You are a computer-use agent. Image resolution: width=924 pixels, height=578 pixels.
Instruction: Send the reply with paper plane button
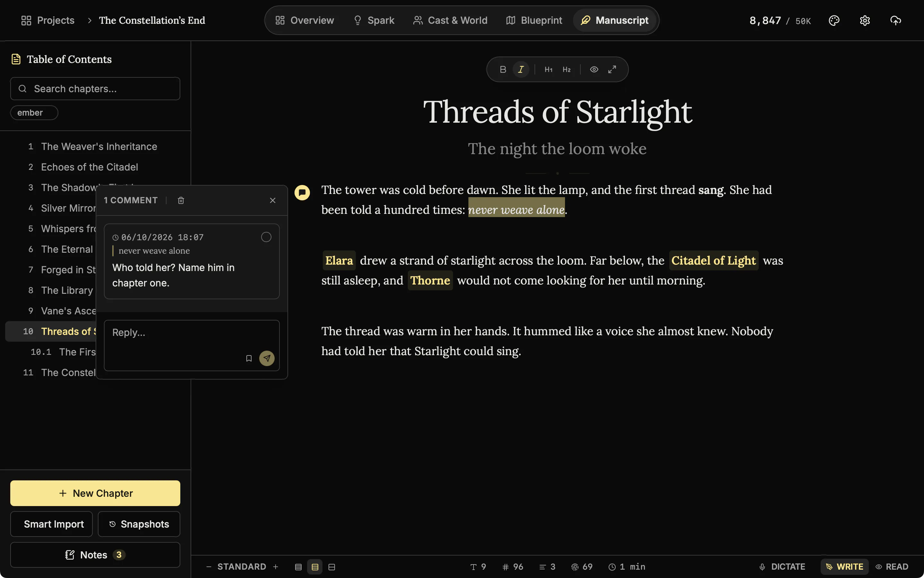pos(267,358)
